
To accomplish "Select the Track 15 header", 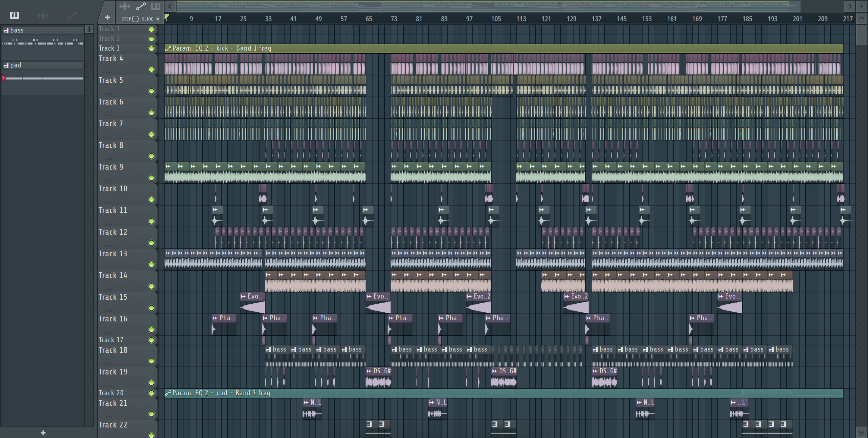I will (127, 303).
